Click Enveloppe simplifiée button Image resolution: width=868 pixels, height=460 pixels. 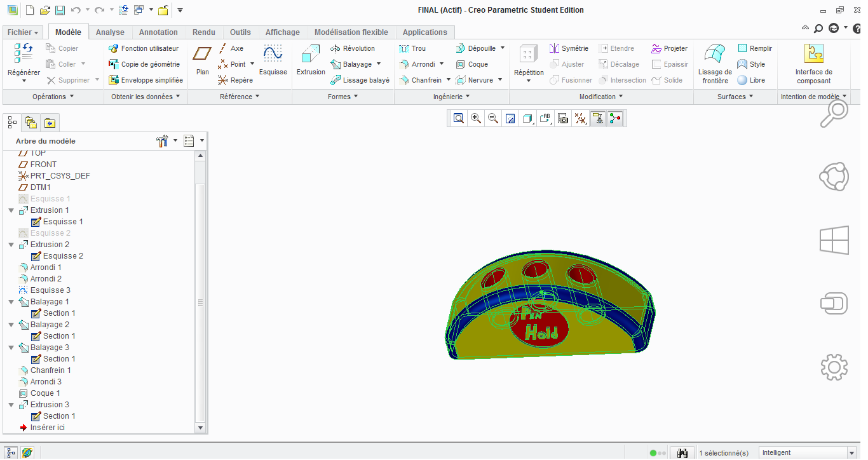[x=146, y=80]
